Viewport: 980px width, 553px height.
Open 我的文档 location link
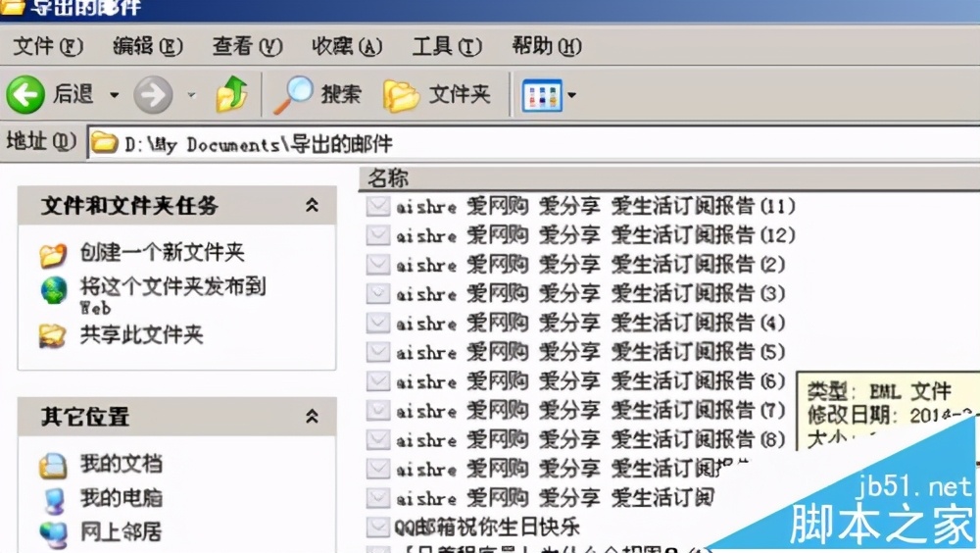click(x=122, y=464)
